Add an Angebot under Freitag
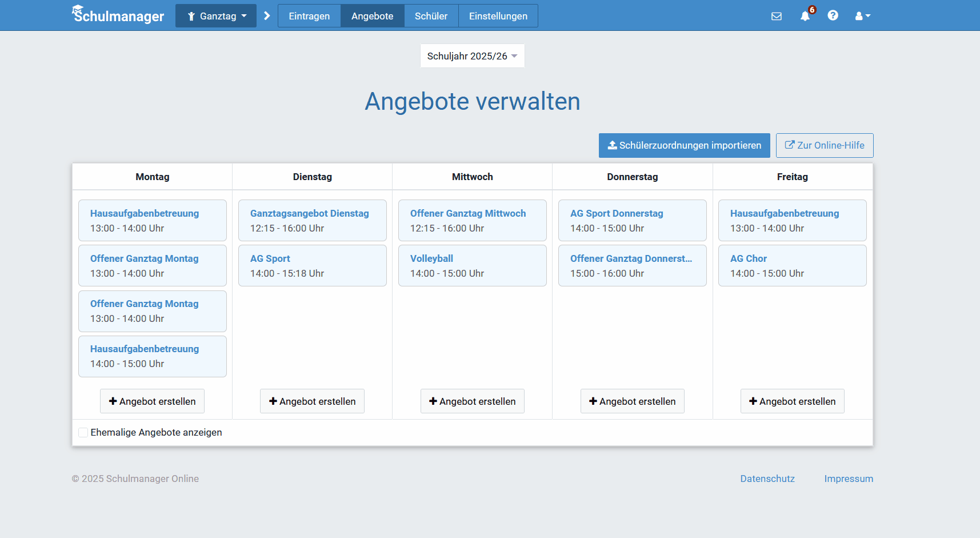Screen dimensions: 980x538 (x=792, y=401)
